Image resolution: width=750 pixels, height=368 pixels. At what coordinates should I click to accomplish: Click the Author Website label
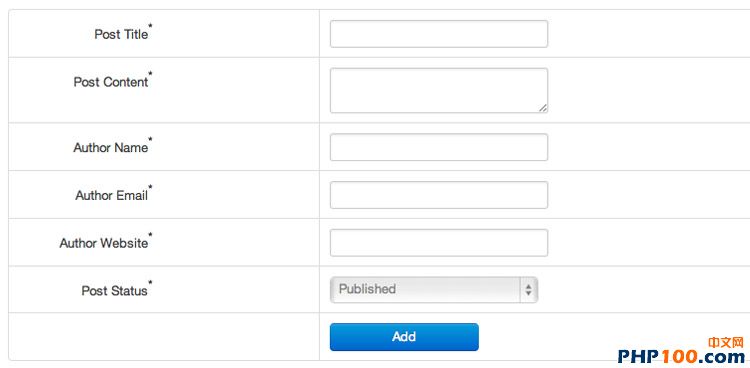104,243
